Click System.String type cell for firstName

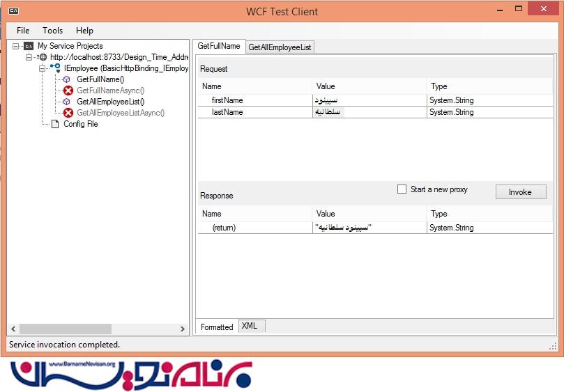pos(490,100)
